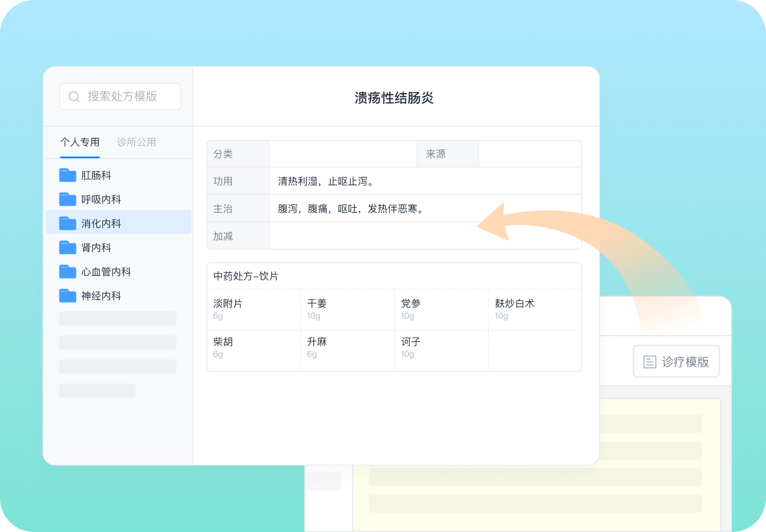Switch to the 诊所公用 tab
Image resolution: width=766 pixels, height=532 pixels.
click(136, 142)
